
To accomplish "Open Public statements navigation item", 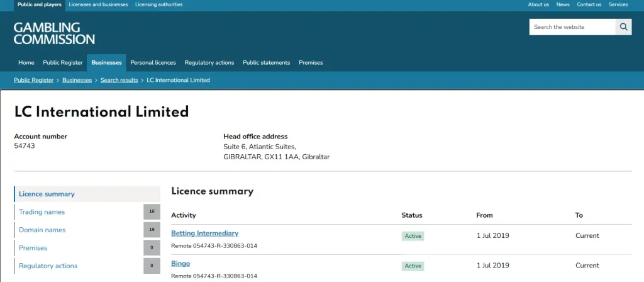I will [266, 63].
